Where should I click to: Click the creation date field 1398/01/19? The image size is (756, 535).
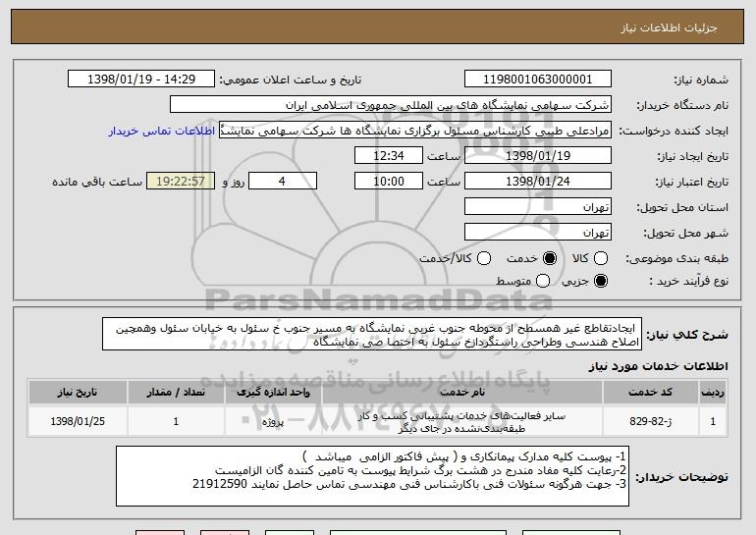click(x=538, y=156)
